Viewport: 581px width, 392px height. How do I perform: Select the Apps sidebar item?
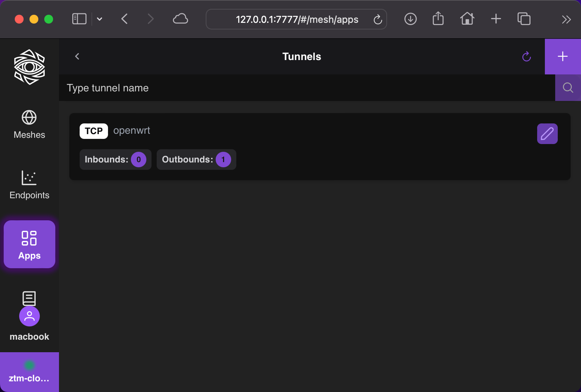pos(29,244)
